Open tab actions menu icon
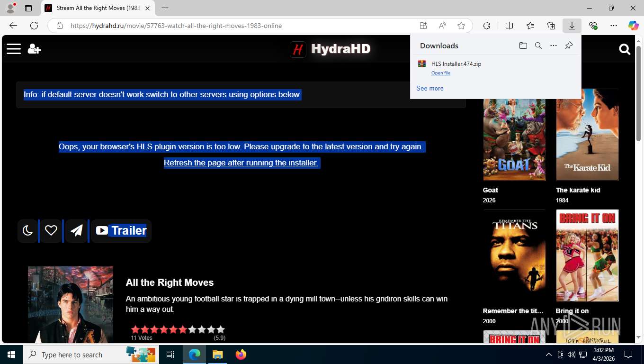 pyautogui.click(x=28, y=8)
